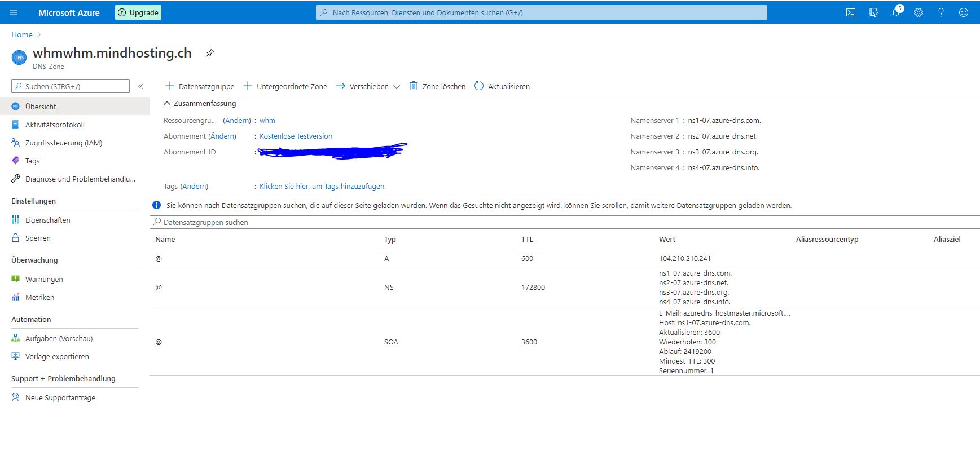The image size is (980, 451).
Task: Click Ändern next to Abonnement
Action: (x=222, y=136)
